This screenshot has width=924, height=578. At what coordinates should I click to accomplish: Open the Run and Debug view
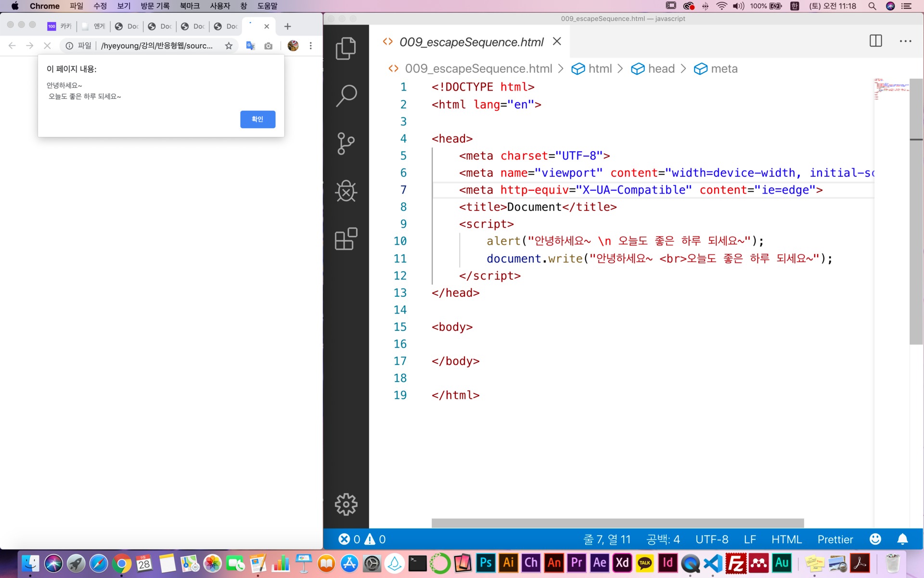click(x=346, y=191)
